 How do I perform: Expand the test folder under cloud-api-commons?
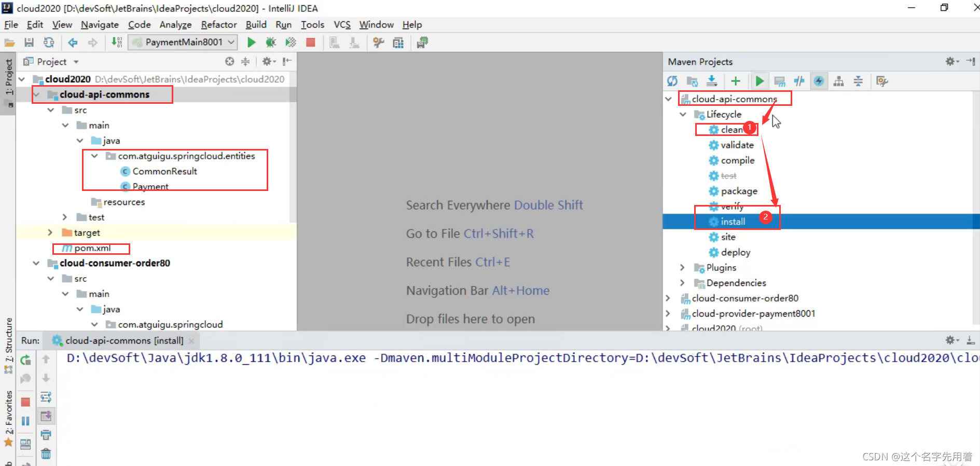click(65, 217)
